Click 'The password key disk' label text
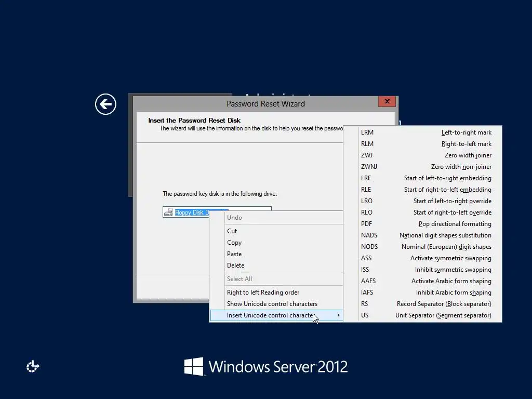This screenshot has width=532, height=399. pos(220,194)
